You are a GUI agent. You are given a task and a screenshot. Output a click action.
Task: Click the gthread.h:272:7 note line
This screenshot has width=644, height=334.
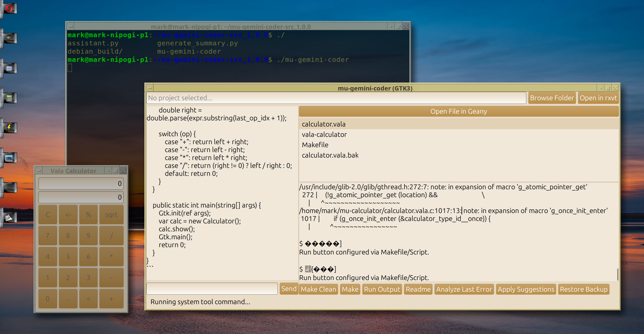(443, 187)
